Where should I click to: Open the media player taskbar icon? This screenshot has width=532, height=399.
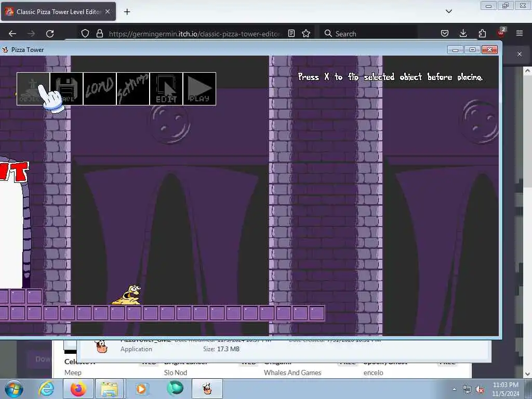[141, 389]
